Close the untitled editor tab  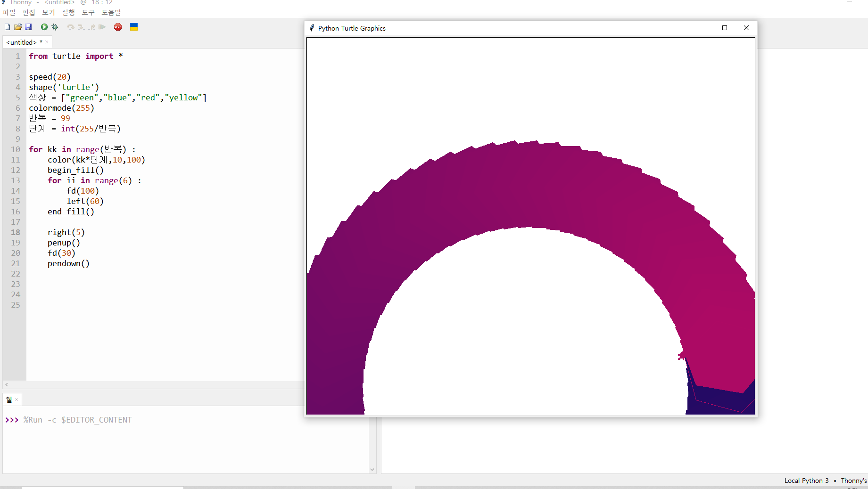[x=47, y=42]
